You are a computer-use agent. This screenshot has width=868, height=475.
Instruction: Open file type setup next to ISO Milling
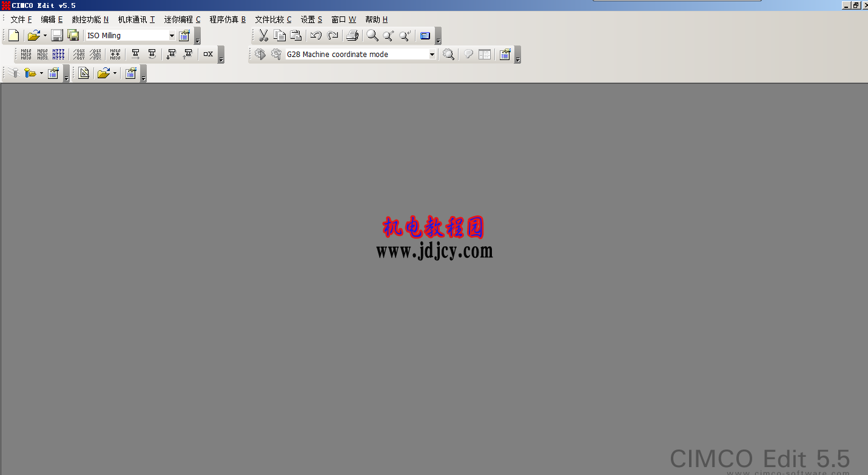pos(184,36)
